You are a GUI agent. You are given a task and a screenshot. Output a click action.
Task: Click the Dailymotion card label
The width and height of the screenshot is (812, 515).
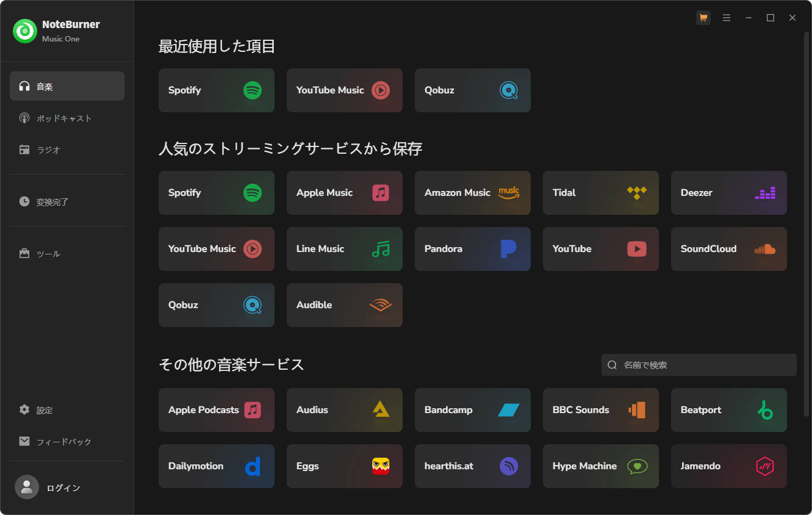click(x=196, y=466)
